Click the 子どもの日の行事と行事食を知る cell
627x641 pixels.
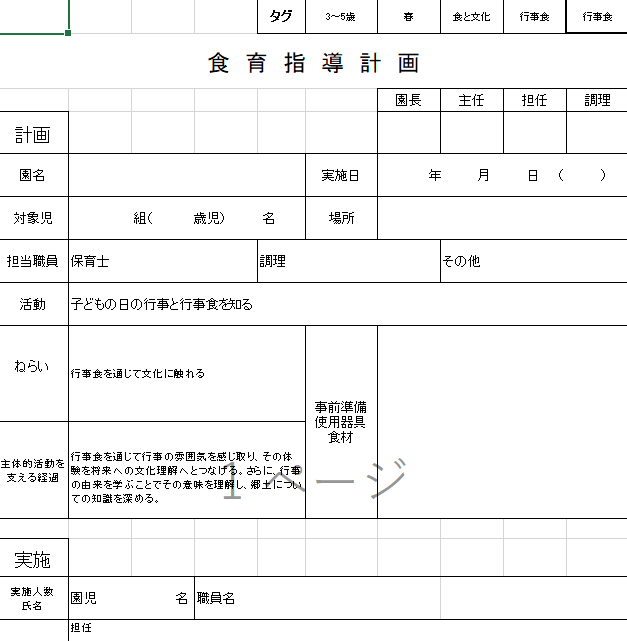pos(348,304)
